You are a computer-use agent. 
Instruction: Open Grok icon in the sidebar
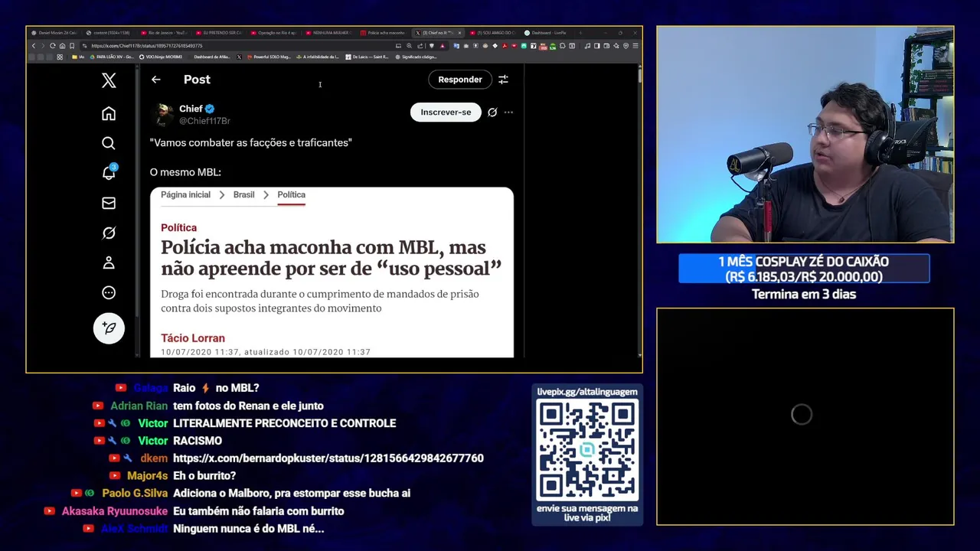(x=109, y=233)
